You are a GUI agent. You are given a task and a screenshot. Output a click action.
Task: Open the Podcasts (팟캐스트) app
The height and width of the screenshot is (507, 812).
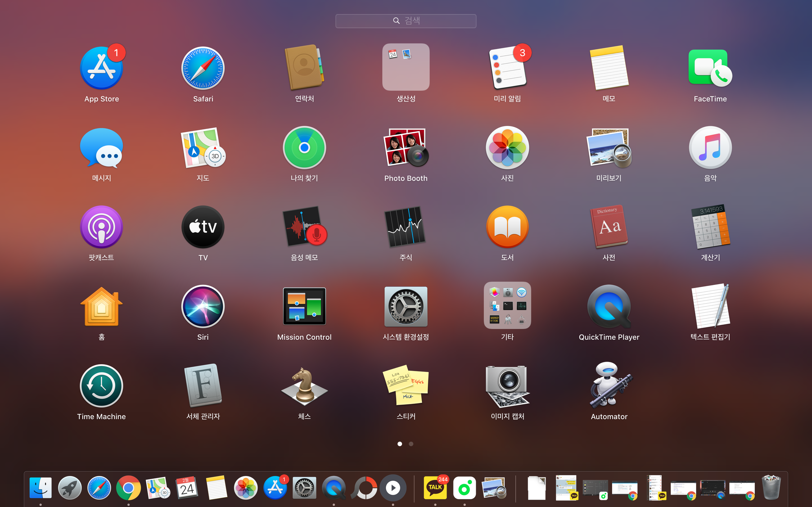(x=101, y=227)
